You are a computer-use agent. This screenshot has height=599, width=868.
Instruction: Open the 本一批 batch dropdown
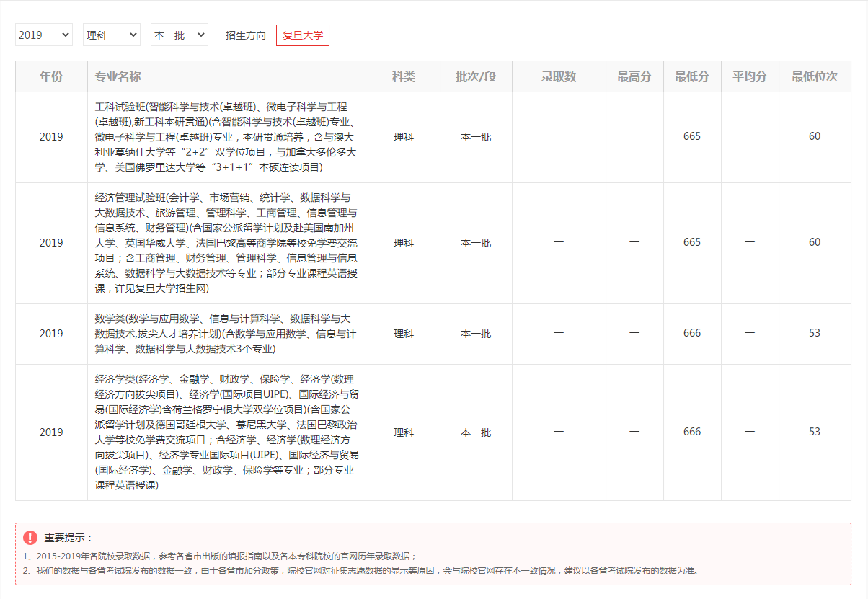click(x=178, y=35)
